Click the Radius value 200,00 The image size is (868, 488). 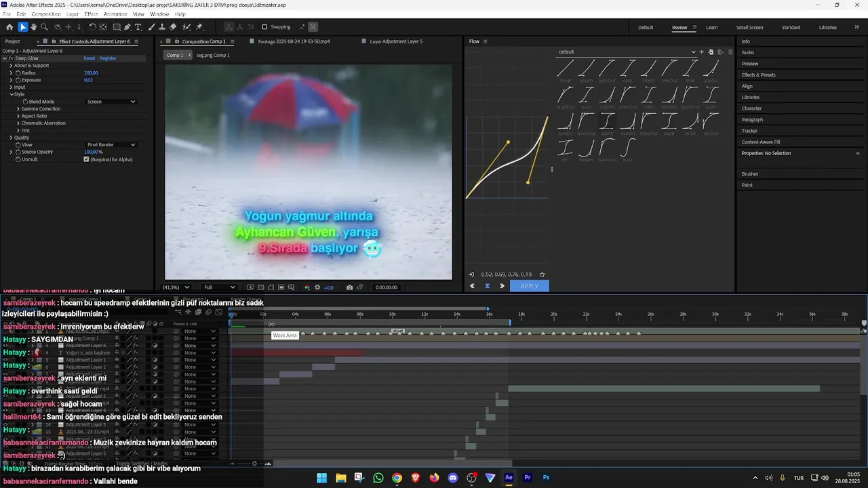[x=91, y=73]
